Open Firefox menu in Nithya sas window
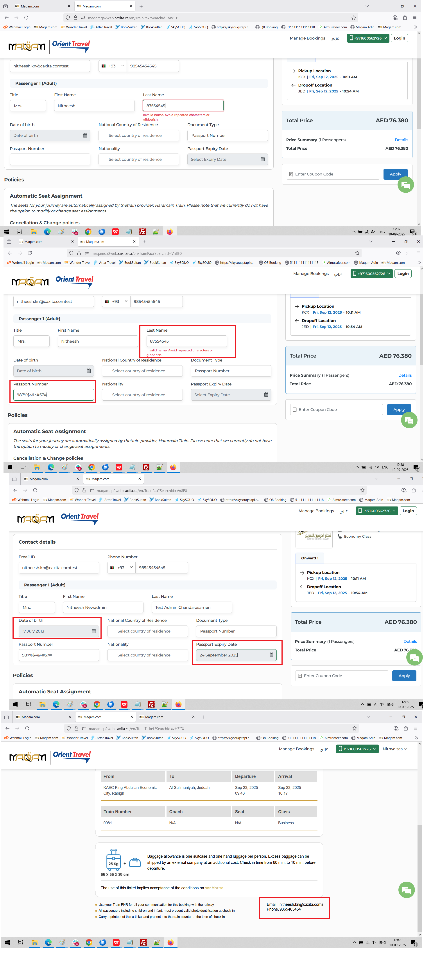This screenshot has width=423, height=980. [x=415, y=729]
